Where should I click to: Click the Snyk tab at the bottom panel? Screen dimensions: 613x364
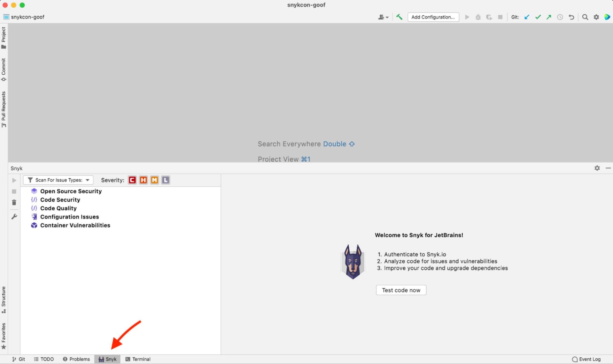107,359
